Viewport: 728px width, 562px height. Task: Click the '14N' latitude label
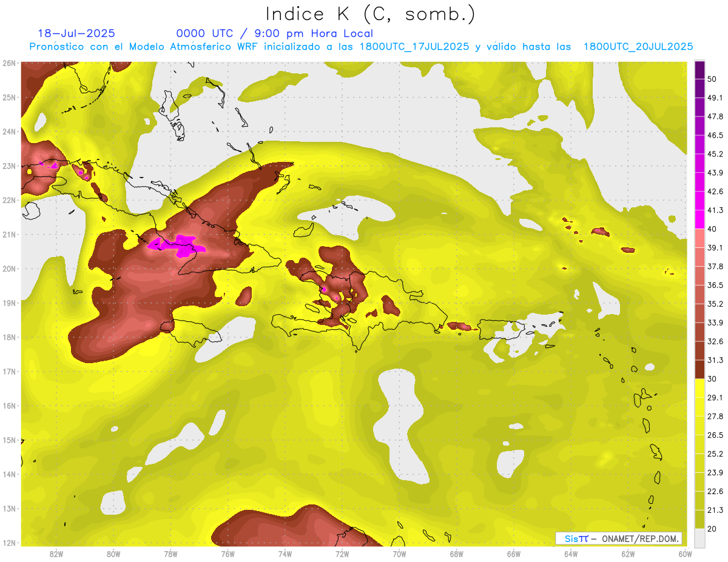coord(9,474)
